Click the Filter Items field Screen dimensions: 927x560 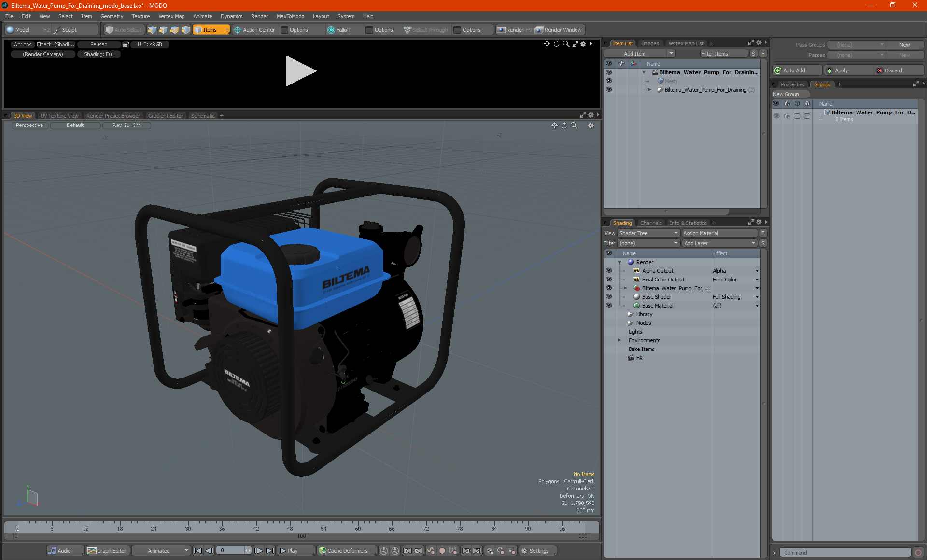coord(724,54)
